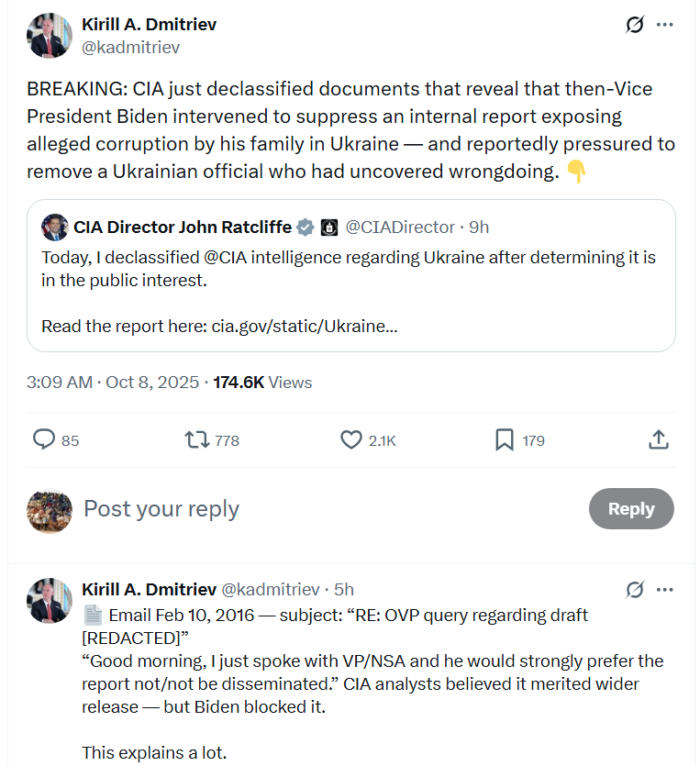700x766 pixels.
Task: Click the Grok icon on the main post
Action: tap(635, 25)
